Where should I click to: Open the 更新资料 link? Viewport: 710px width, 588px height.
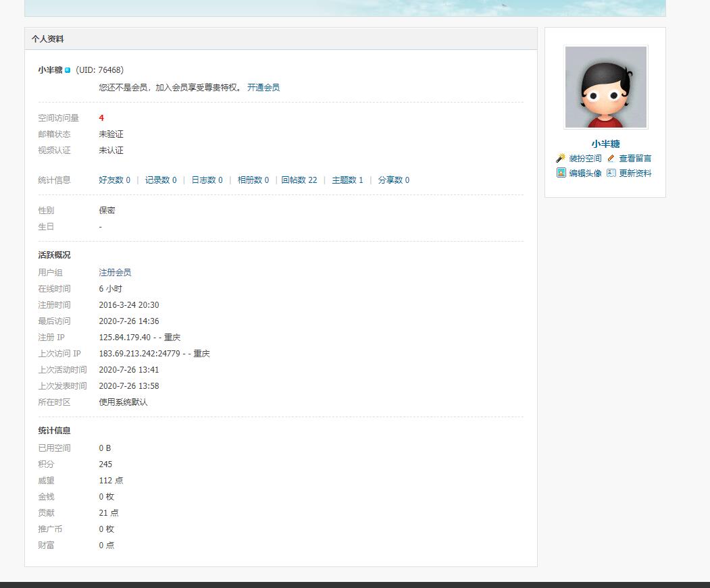[635, 173]
